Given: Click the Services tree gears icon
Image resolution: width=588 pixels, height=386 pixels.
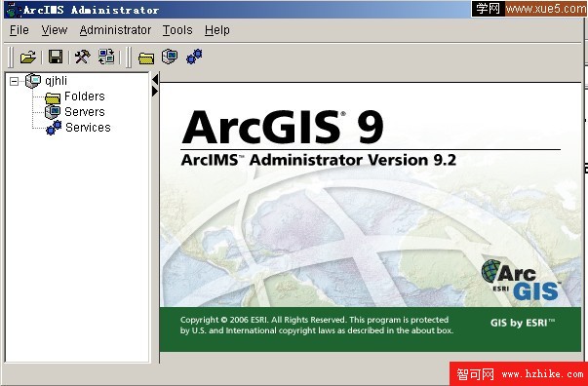Looking at the screenshot, I should 54,128.
